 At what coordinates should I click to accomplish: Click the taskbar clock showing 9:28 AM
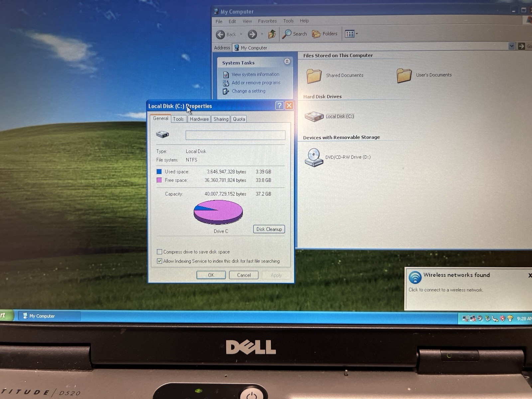coord(524,319)
